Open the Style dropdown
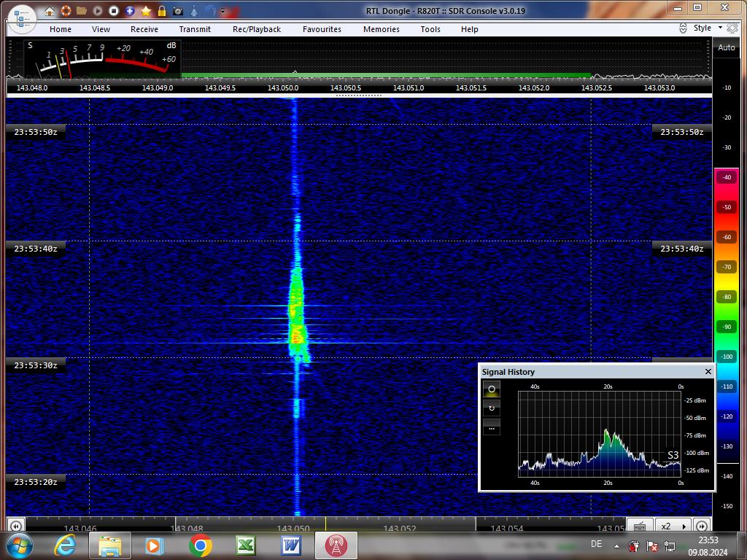Viewport: 747px width, 560px height. pyautogui.click(x=708, y=28)
